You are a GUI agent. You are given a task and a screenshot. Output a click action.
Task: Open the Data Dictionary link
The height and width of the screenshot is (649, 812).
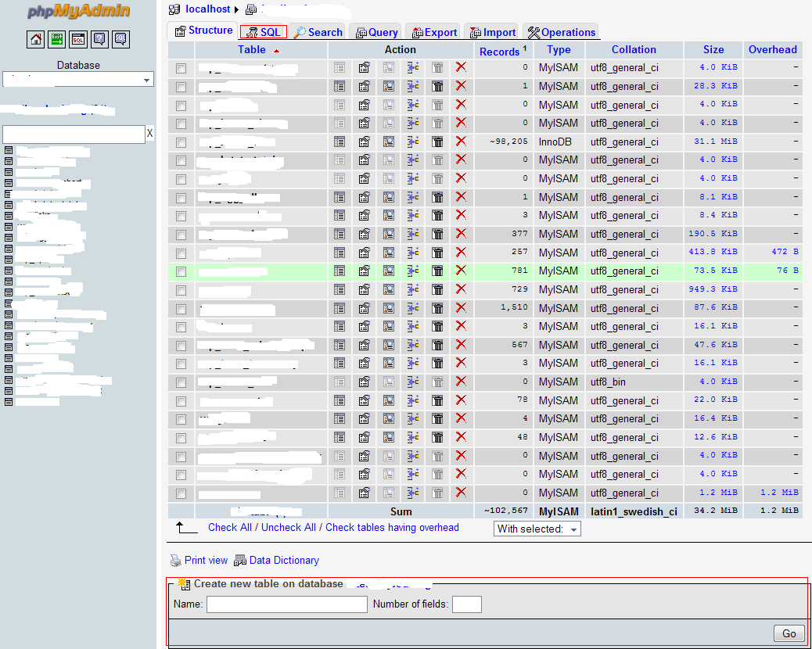click(283, 560)
